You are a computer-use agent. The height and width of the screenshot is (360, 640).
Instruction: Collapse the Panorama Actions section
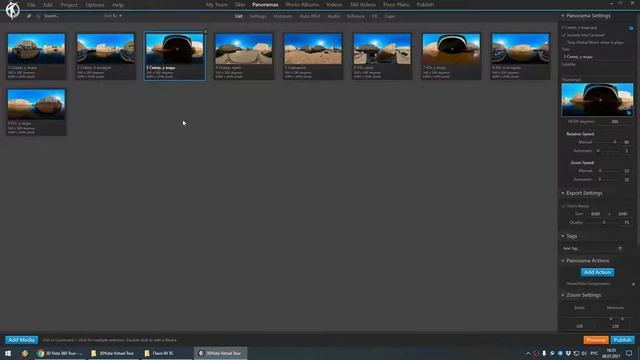(563, 261)
